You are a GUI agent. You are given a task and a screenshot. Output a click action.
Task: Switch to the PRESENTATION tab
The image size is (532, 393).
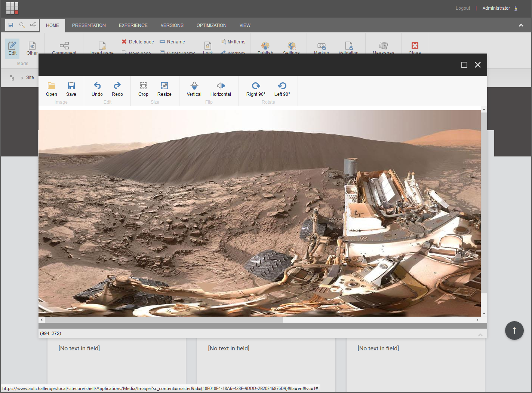(89, 25)
